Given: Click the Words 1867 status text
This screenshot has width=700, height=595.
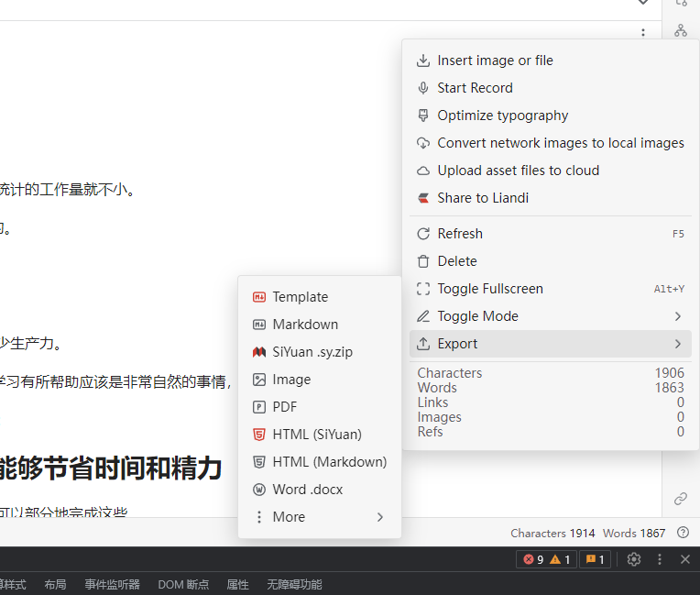Looking at the screenshot, I should 634,534.
